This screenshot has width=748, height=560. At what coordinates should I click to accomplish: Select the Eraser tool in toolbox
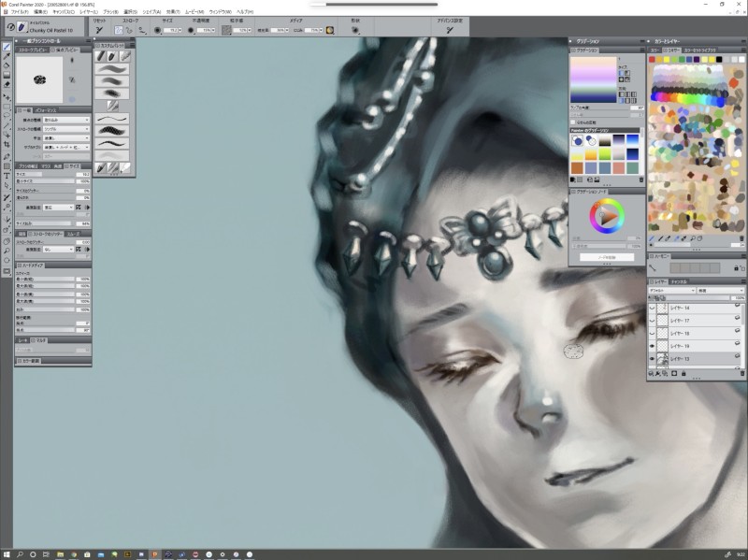coord(7,84)
